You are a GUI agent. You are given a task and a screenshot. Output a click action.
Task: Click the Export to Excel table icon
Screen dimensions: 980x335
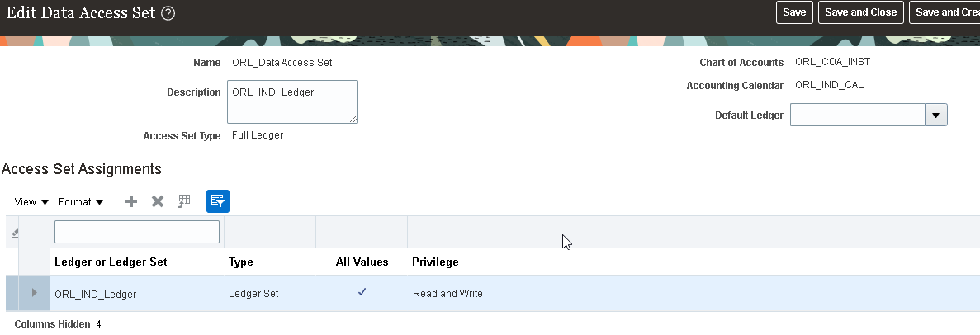tap(184, 201)
